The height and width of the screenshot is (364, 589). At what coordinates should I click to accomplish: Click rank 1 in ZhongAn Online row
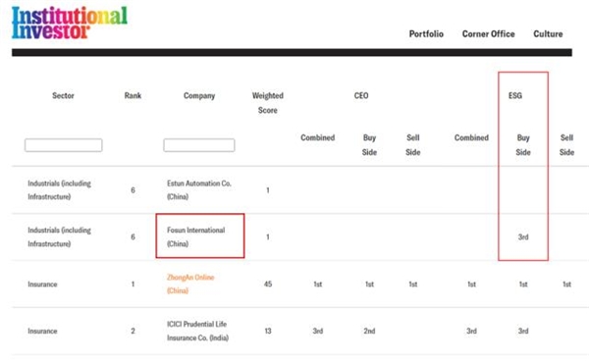point(133,285)
